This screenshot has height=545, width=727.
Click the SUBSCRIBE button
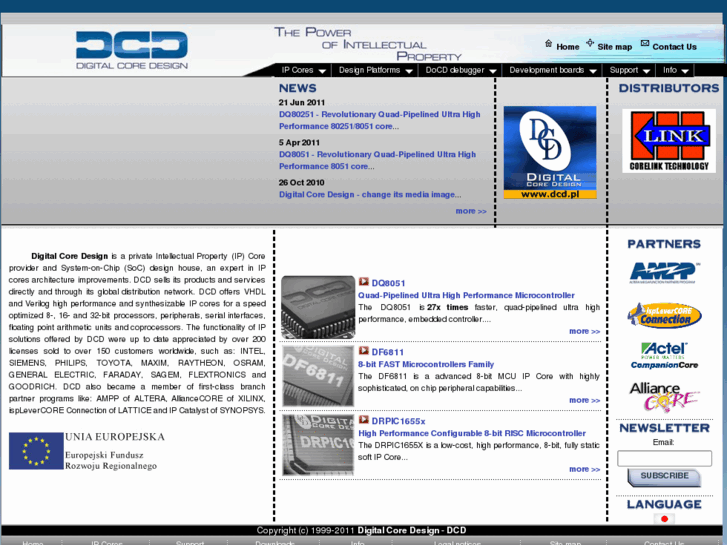[x=664, y=477]
